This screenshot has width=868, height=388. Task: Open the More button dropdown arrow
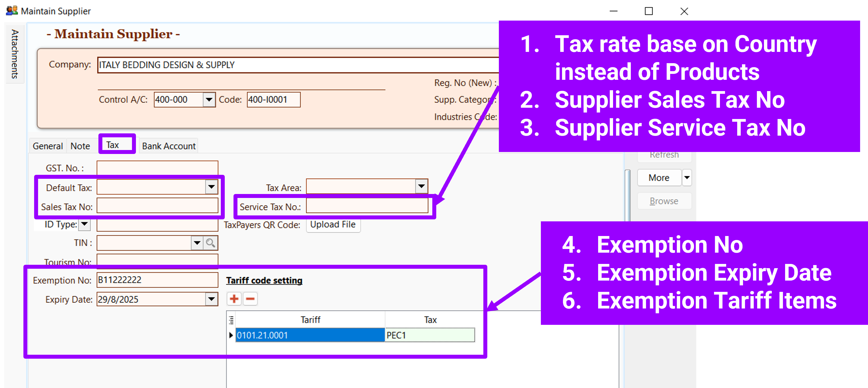(687, 177)
